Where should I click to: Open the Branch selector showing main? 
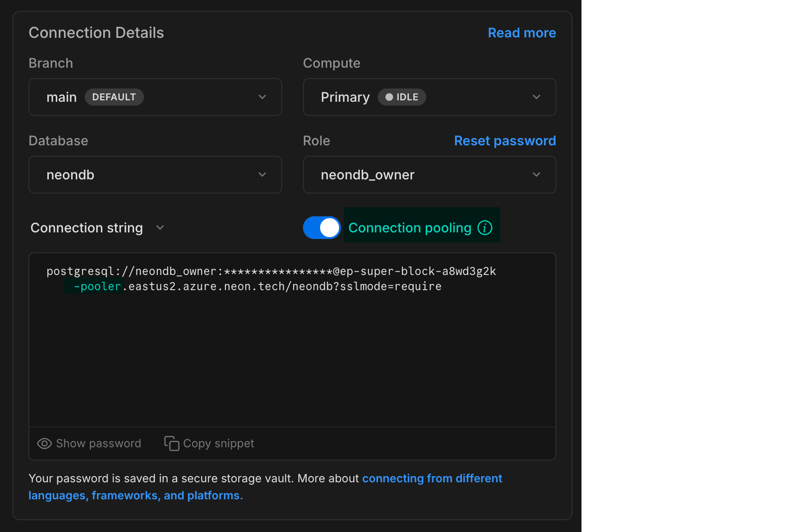click(x=155, y=97)
